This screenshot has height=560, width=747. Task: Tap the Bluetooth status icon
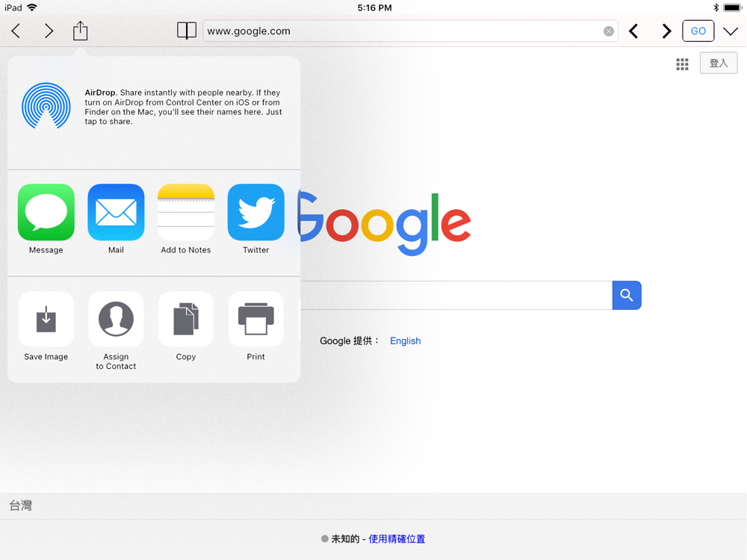tap(716, 7)
